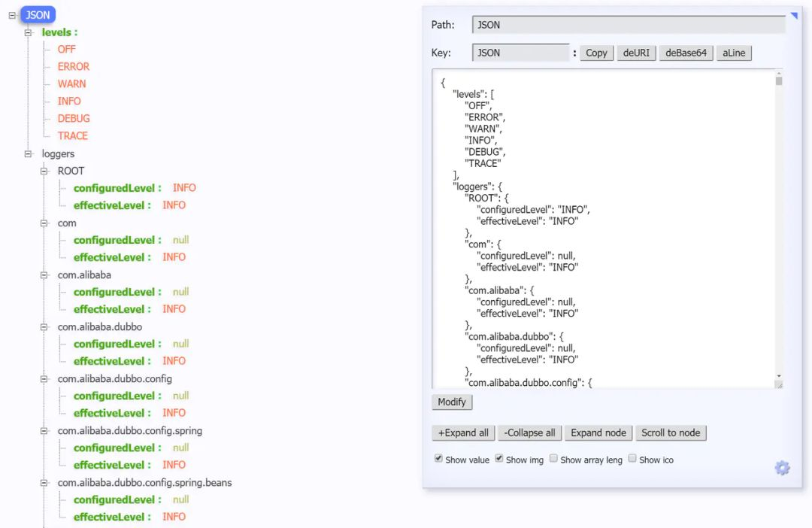Collapse the levels tree node
Viewport: 812px width, 528px height.
point(26,32)
